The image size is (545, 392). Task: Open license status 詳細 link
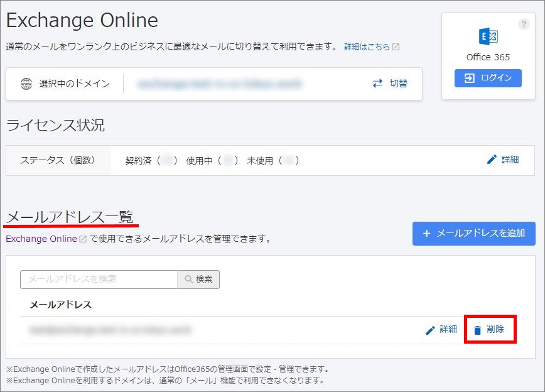510,160
